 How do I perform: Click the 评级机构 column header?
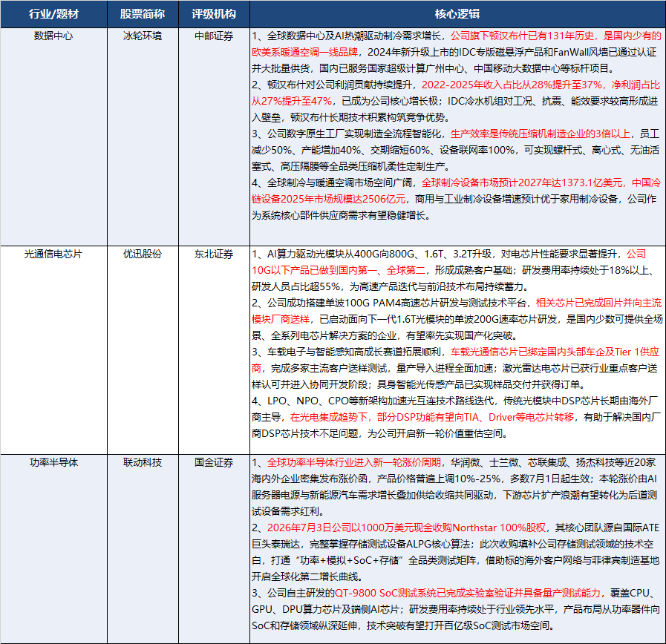coord(214,14)
